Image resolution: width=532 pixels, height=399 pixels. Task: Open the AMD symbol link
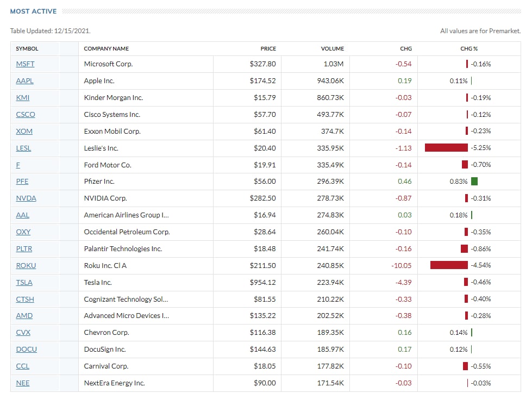24,315
